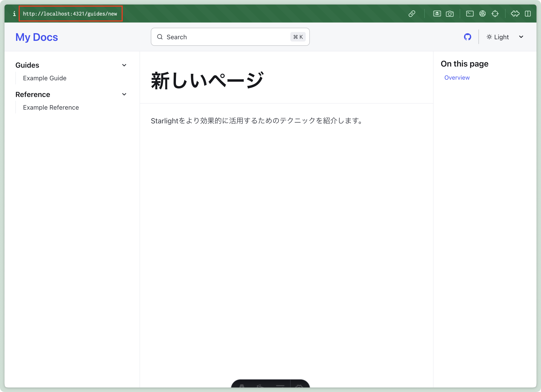Click the Starlight description paragraph
541x392 pixels.
[257, 121]
